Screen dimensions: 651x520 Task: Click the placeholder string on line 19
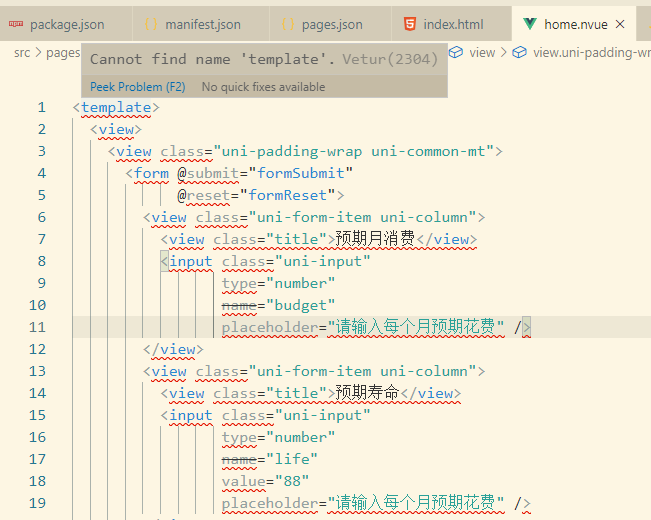[x=416, y=503]
